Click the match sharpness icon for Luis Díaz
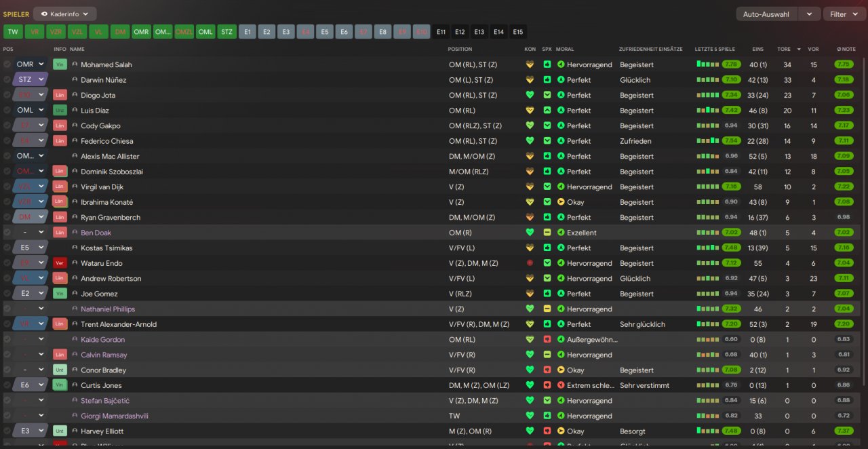 [x=547, y=111]
